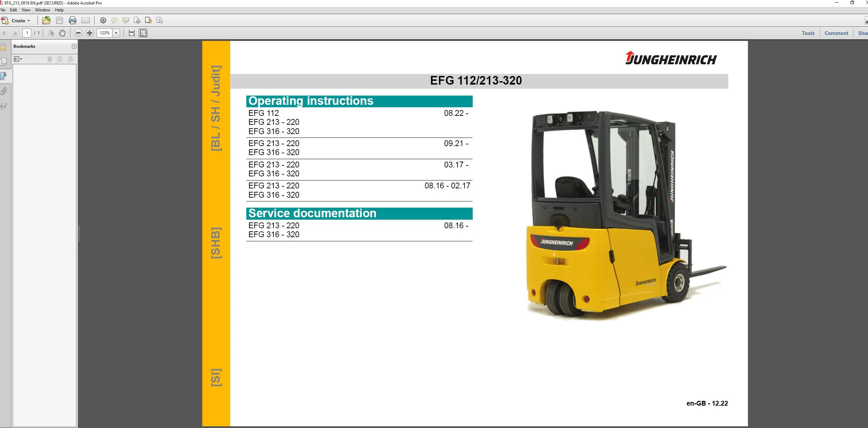Open the File menu
The width and height of the screenshot is (868, 428).
[x=2, y=10]
